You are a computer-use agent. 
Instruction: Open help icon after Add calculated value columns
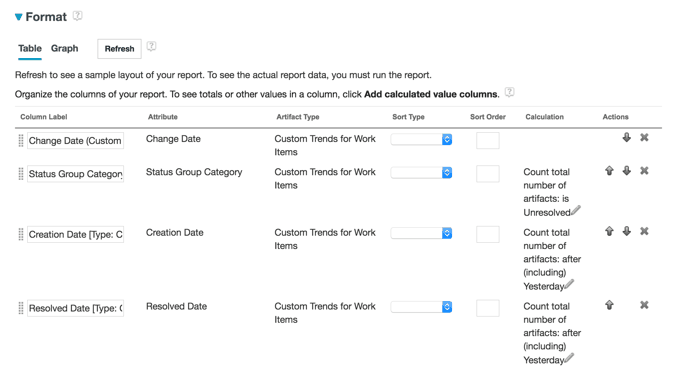tap(509, 92)
